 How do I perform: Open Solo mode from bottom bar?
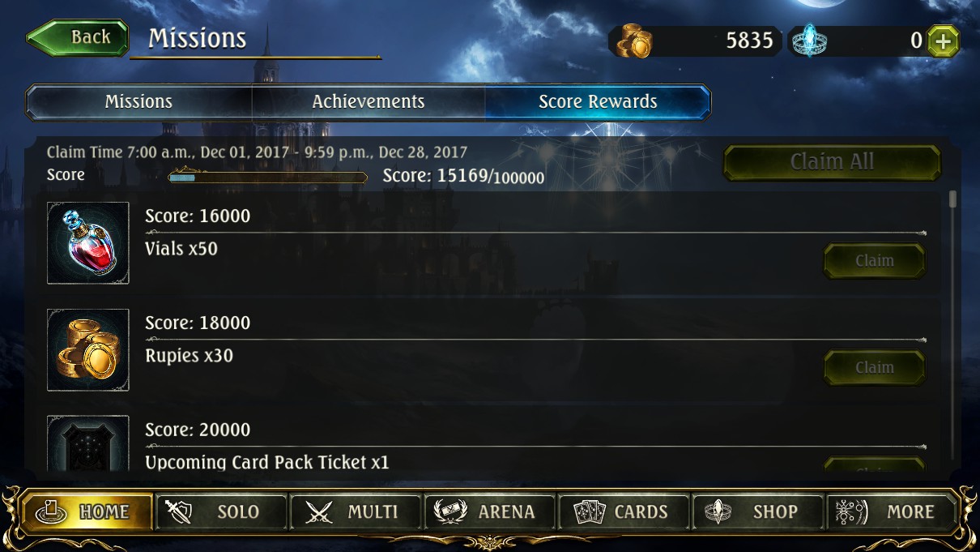(221, 511)
